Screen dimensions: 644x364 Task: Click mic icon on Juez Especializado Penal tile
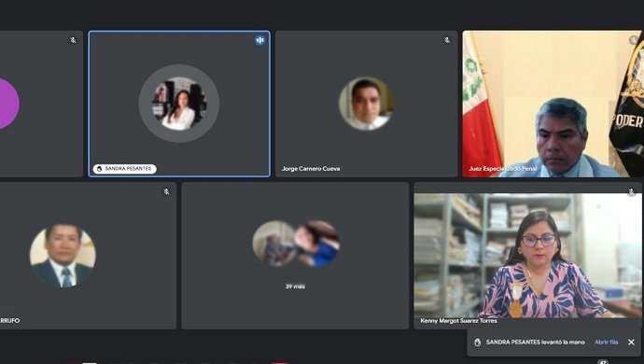tap(634, 40)
